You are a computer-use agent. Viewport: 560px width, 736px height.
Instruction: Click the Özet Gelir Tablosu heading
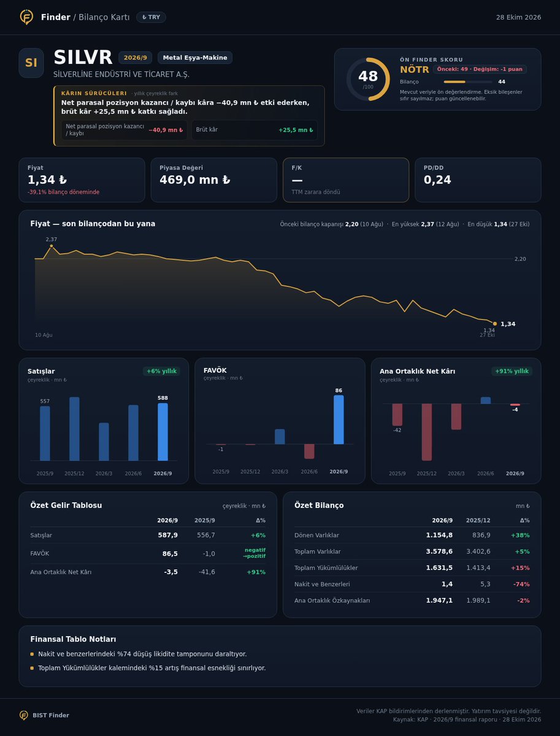66,505
